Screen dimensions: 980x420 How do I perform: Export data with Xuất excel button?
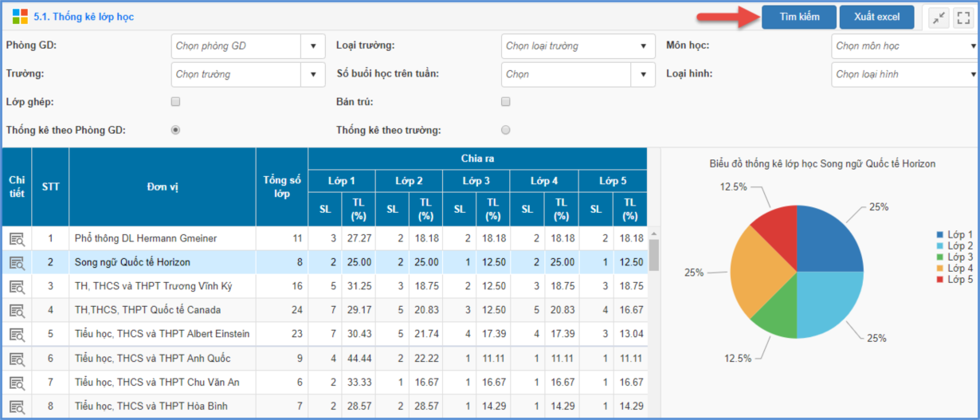coord(876,18)
